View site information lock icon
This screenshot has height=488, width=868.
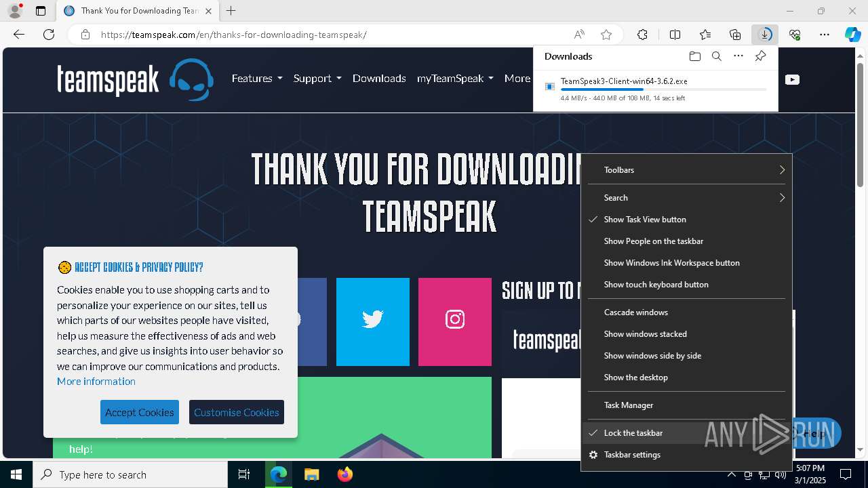click(x=85, y=35)
